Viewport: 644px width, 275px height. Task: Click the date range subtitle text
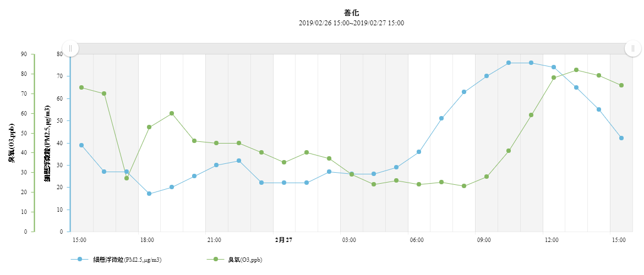352,23
